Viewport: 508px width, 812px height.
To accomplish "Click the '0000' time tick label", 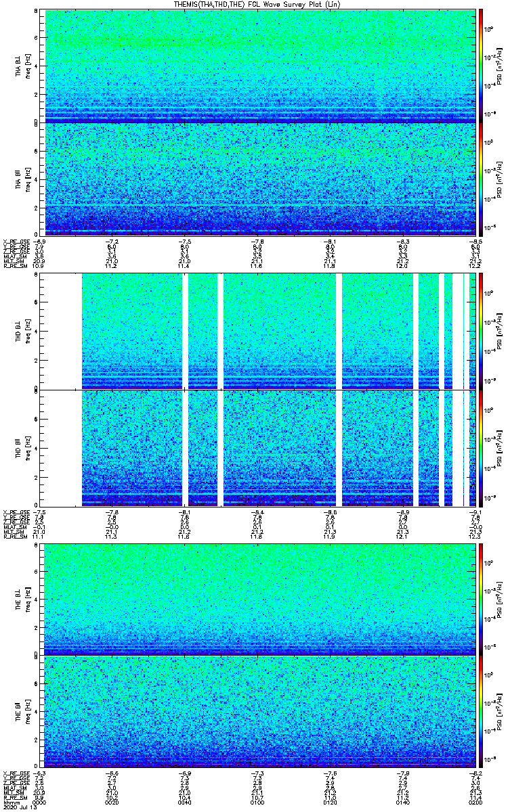I will coord(41,803).
